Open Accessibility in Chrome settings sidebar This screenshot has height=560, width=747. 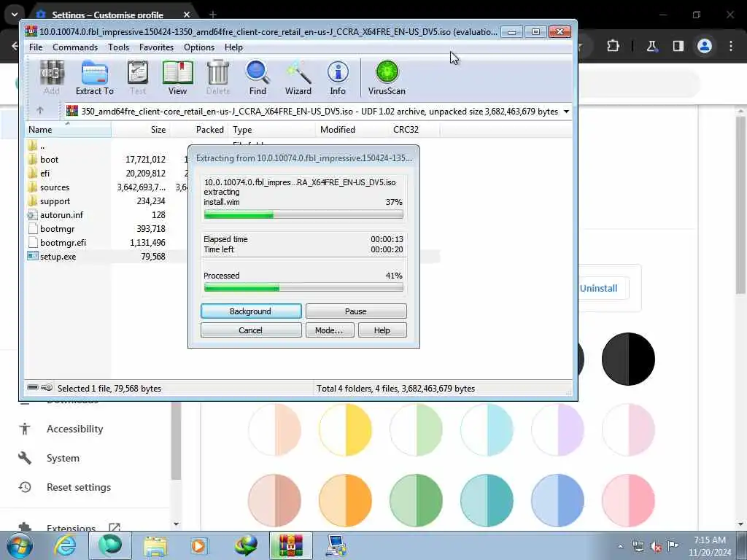(x=75, y=429)
